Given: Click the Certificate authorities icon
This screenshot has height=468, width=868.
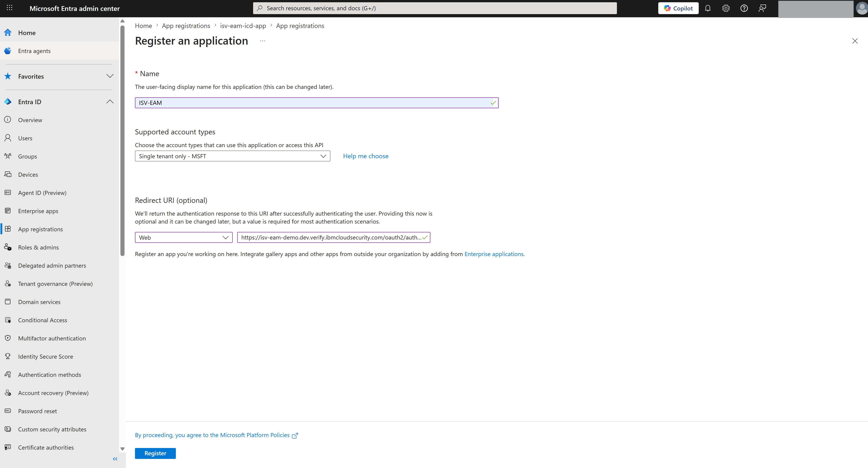Looking at the screenshot, I should click(x=8, y=448).
